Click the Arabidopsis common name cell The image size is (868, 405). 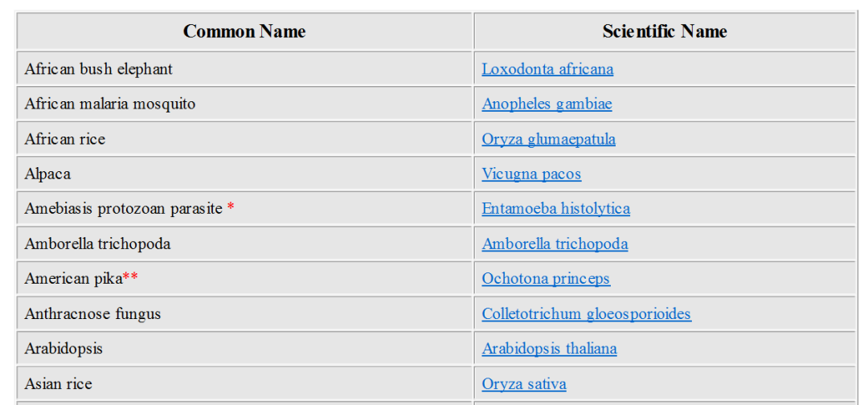click(x=63, y=349)
